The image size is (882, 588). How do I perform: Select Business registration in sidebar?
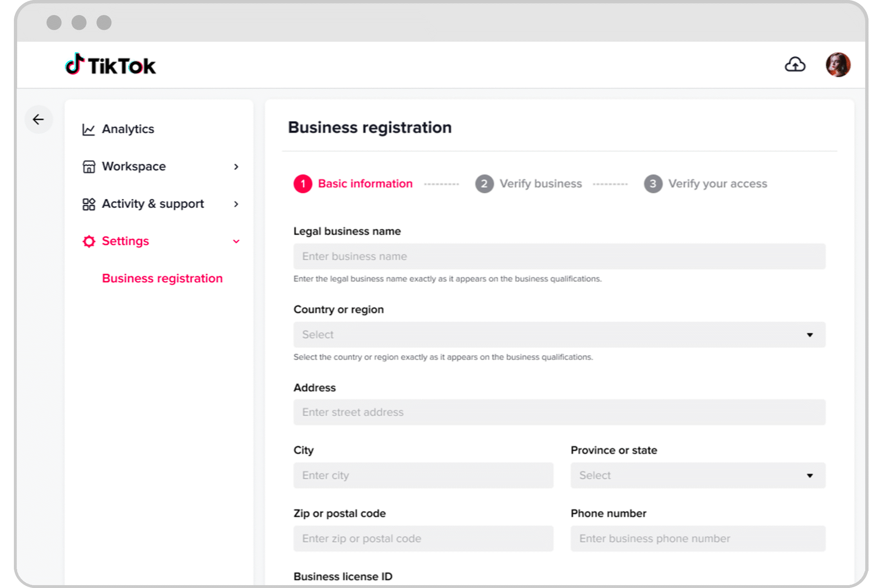[162, 278]
